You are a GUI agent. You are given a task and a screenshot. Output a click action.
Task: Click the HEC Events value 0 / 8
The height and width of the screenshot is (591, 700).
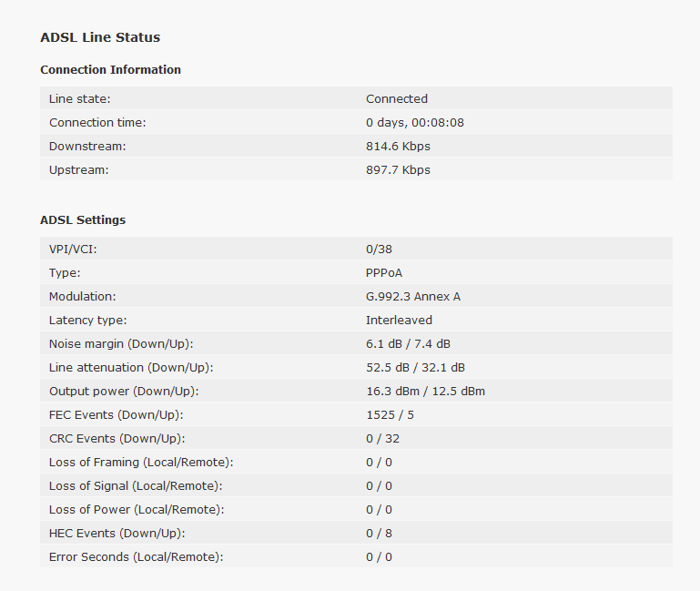point(379,533)
